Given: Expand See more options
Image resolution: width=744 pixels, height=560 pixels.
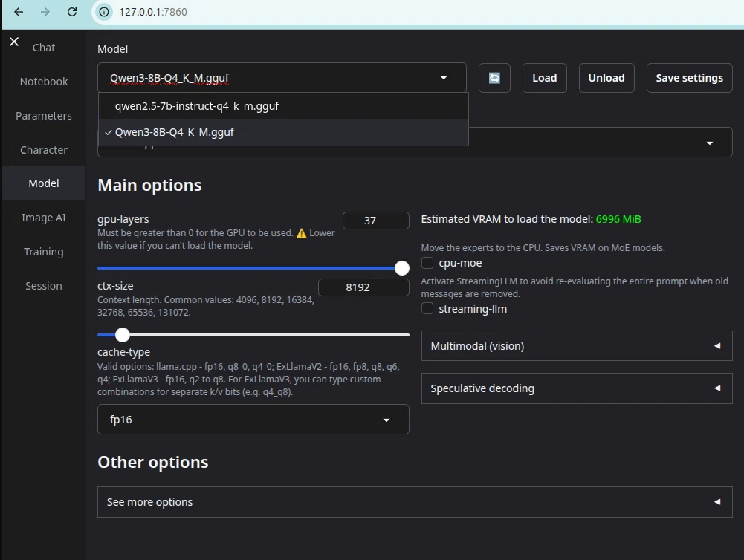Looking at the screenshot, I should coord(415,501).
